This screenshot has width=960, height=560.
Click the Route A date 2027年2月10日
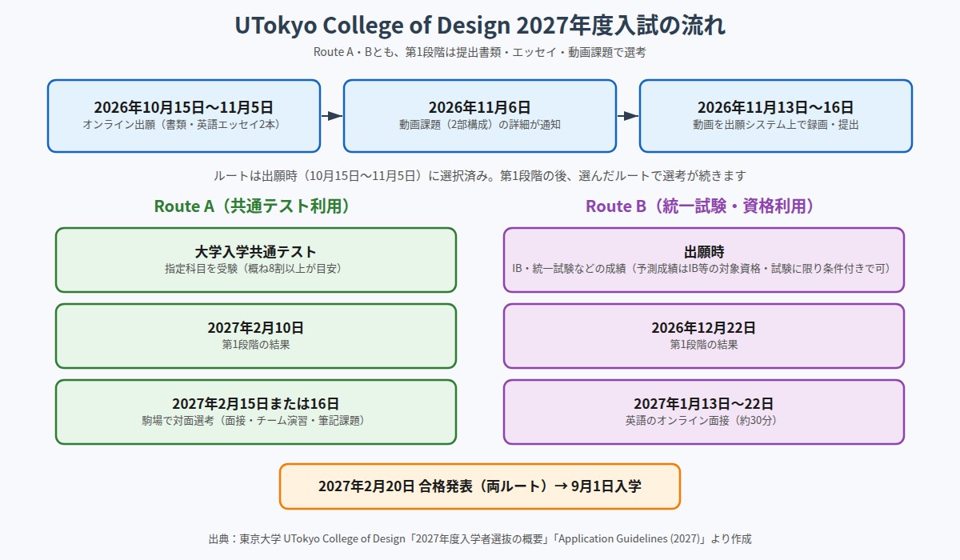256,327
